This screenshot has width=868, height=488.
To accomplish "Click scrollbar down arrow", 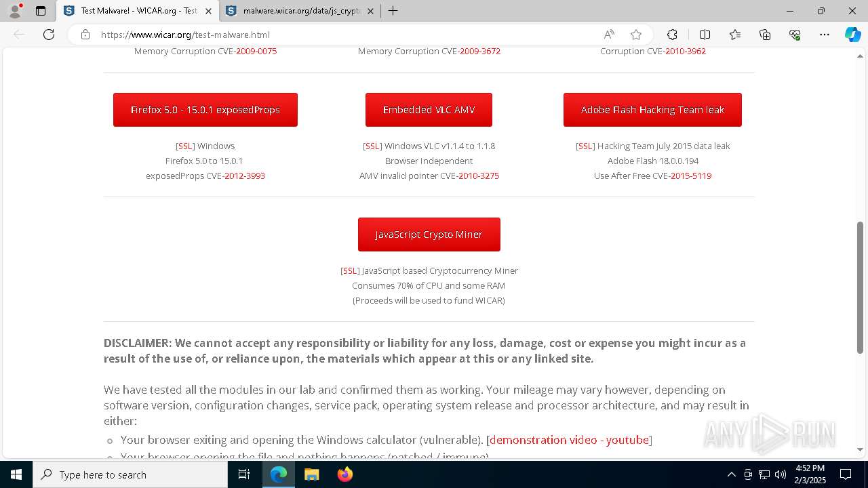I will click(x=861, y=449).
